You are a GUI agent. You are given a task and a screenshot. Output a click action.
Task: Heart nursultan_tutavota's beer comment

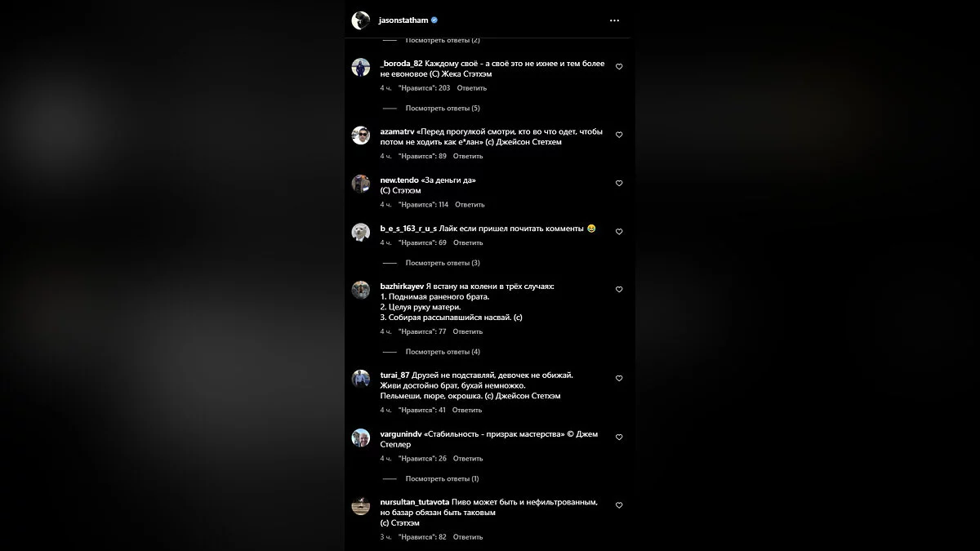(x=619, y=506)
